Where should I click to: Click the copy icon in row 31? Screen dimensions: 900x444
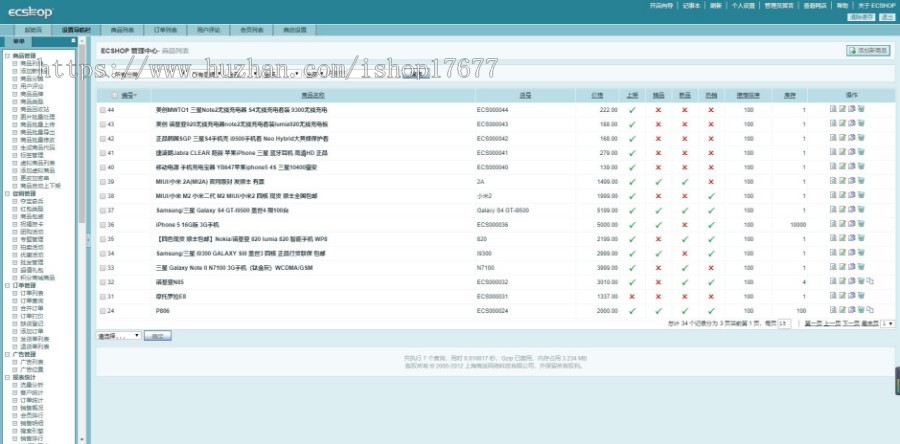tap(852, 295)
